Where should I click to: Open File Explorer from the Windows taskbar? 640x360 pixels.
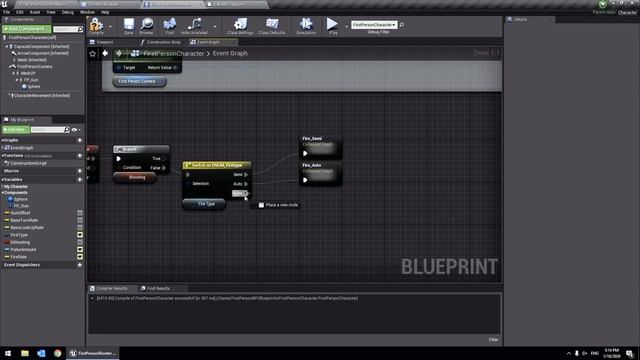[x=25, y=353]
